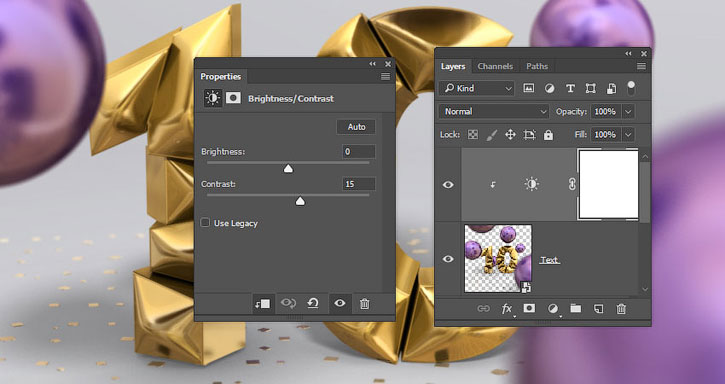Create new group folder icon
The image size is (725, 384).
(576, 308)
